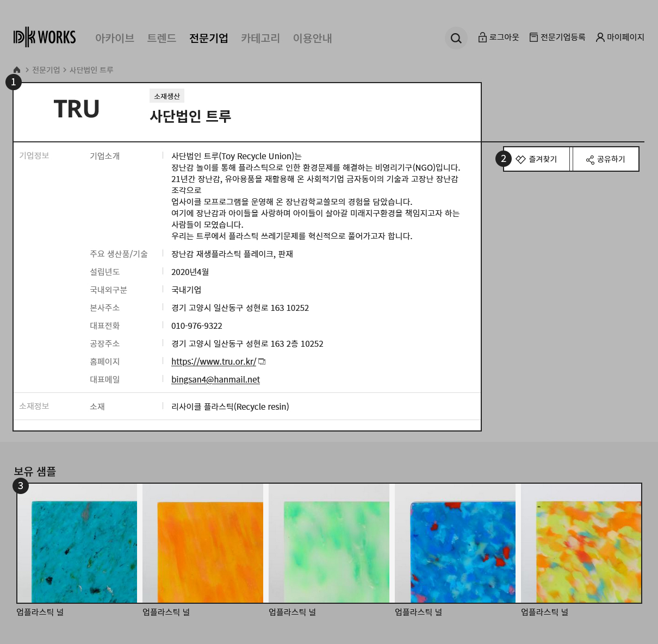Open the 아카이브 menu

tap(114, 38)
